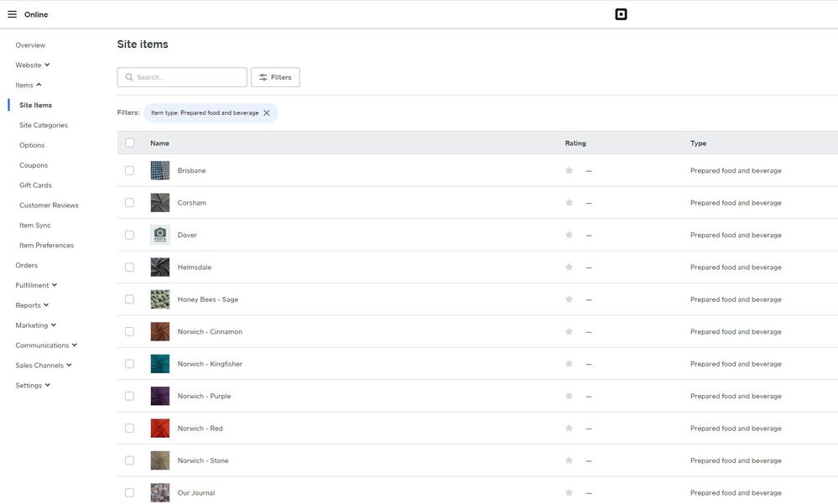
Task: Expand the Sales Channels sidebar section
Action: click(x=44, y=366)
